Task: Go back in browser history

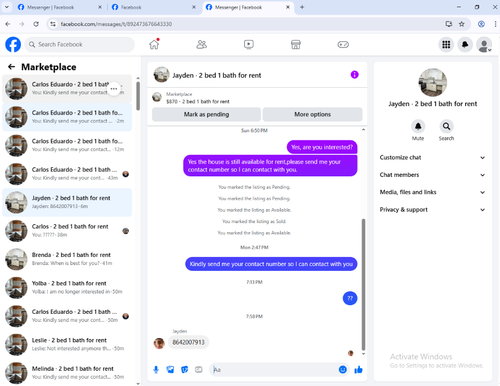Action: click(8, 24)
